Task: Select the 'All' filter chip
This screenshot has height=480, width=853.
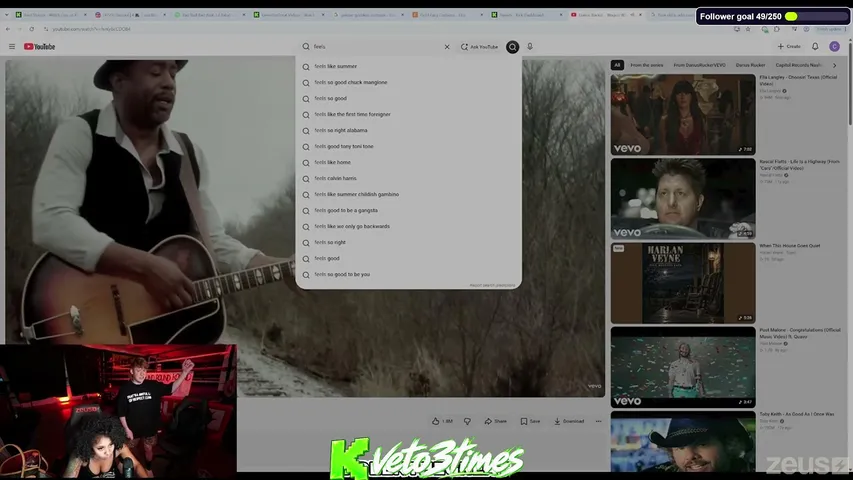Action: point(617,65)
